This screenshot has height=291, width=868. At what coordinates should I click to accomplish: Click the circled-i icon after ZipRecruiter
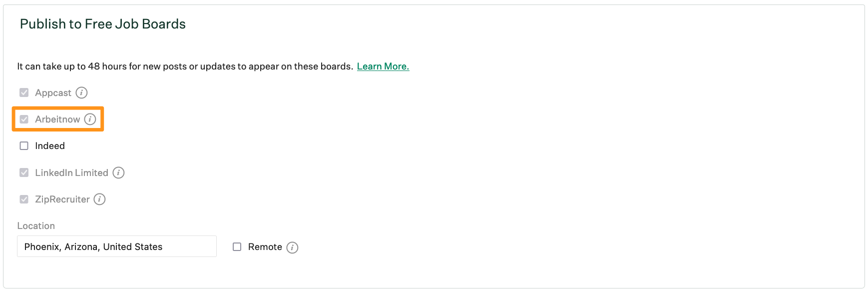pyautogui.click(x=99, y=199)
